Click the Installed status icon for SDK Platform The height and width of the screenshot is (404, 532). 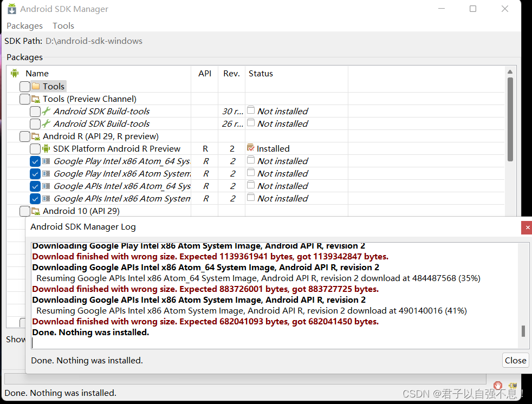coord(251,147)
